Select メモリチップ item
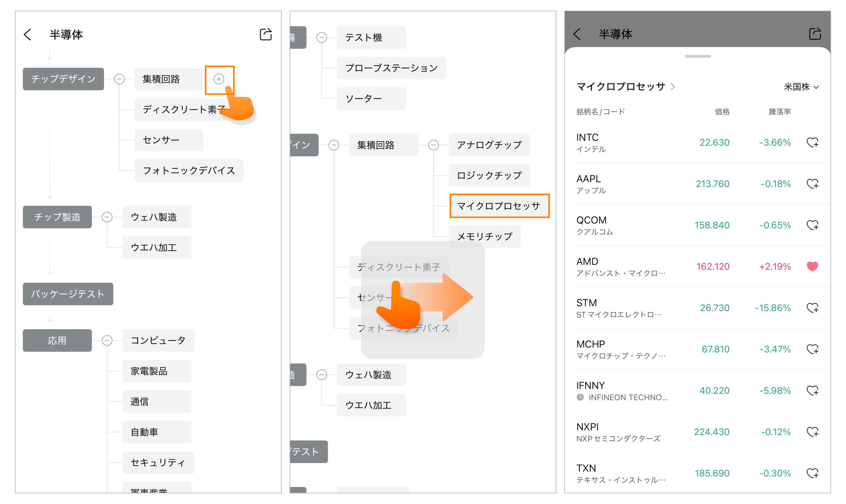This screenshot has width=846, height=504. pos(485,237)
